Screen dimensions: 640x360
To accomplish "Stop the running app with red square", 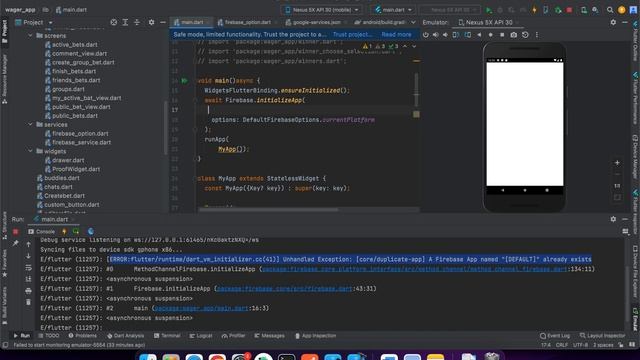I will [x=569, y=10].
